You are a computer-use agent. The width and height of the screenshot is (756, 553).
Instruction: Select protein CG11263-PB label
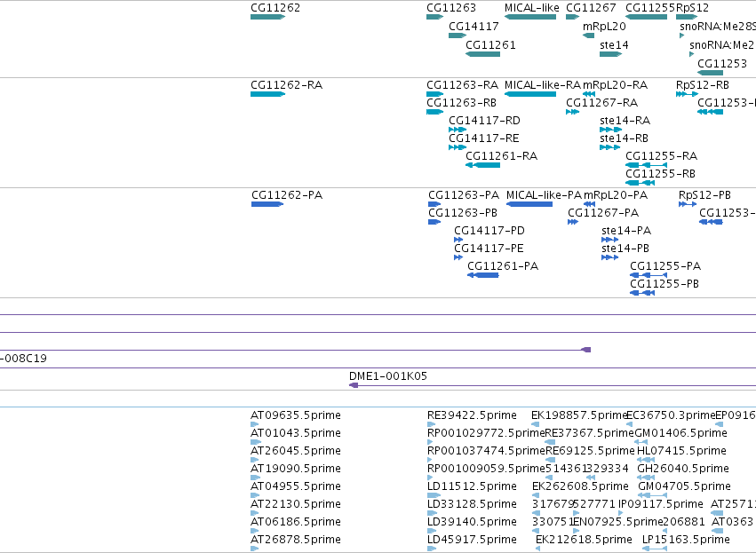(x=463, y=213)
